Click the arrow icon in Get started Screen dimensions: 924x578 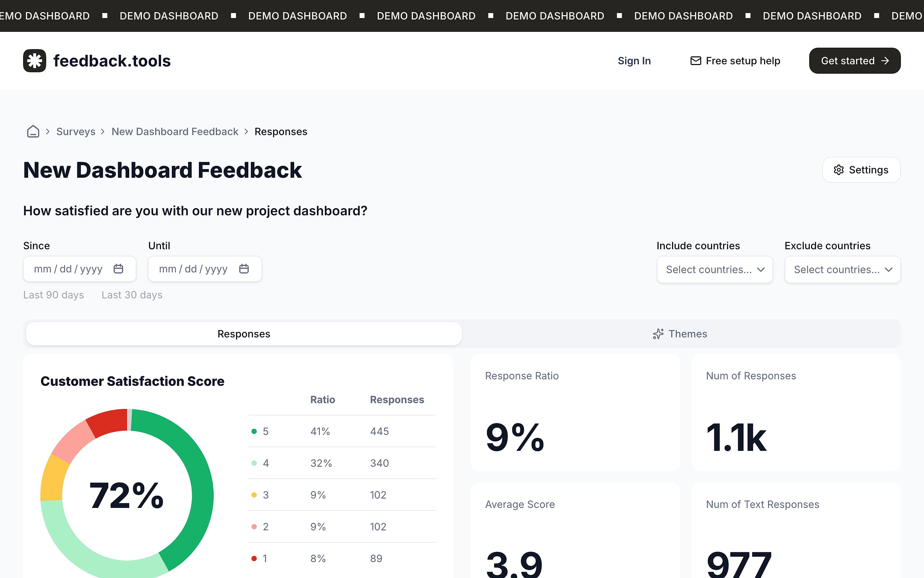pyautogui.click(x=885, y=61)
